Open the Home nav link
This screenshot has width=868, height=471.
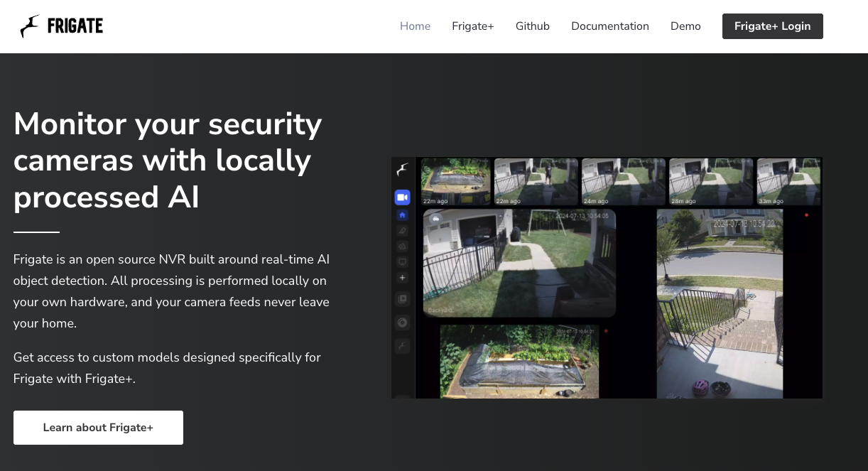(x=415, y=26)
